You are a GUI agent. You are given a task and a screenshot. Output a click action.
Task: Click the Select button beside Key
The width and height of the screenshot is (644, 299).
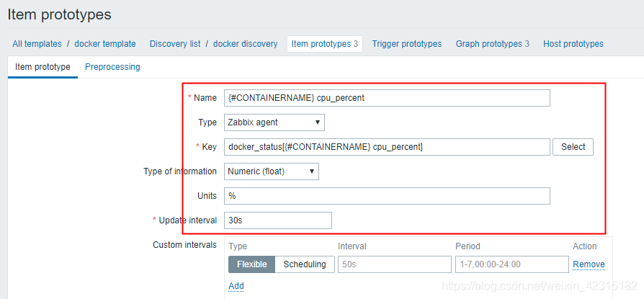pos(573,147)
